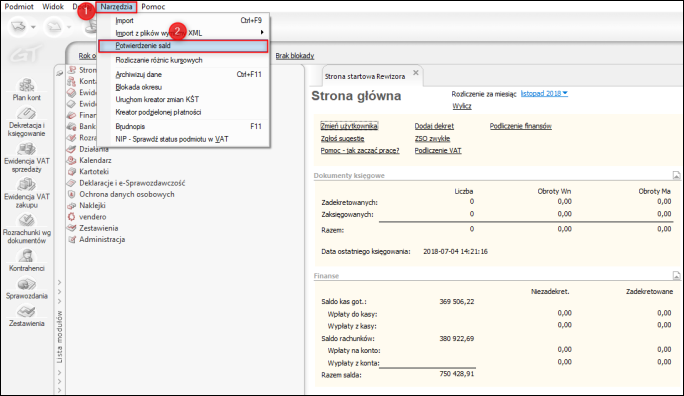
Task: Click the Podliczenie VAT link
Action: point(438,150)
